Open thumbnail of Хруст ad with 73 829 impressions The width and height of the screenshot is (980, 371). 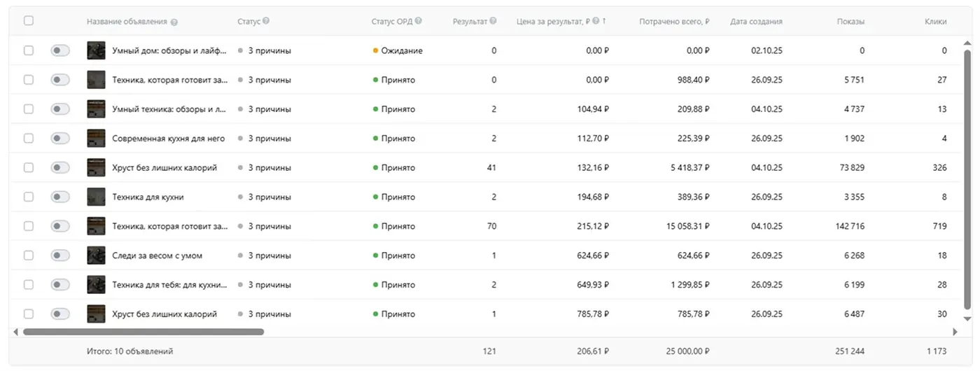coord(96,168)
